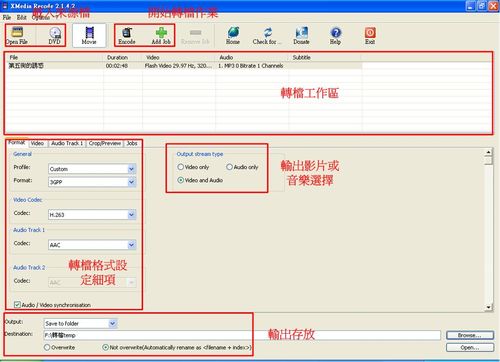Click the 'MP3 0 Bitrate 1 Channels' cell
Screen dimensions: 500x362
coord(251,66)
